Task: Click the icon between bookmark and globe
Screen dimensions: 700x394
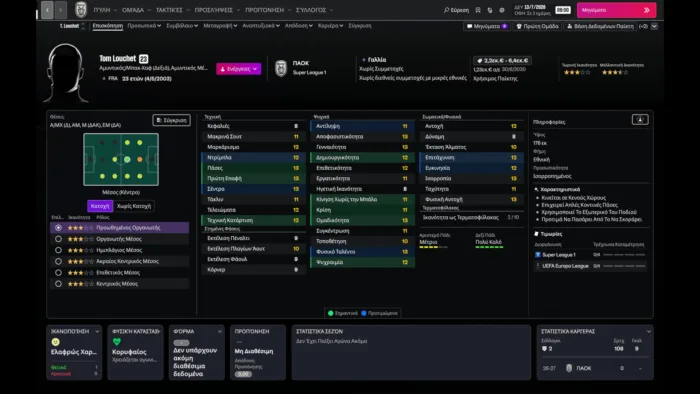Action: 490,10
